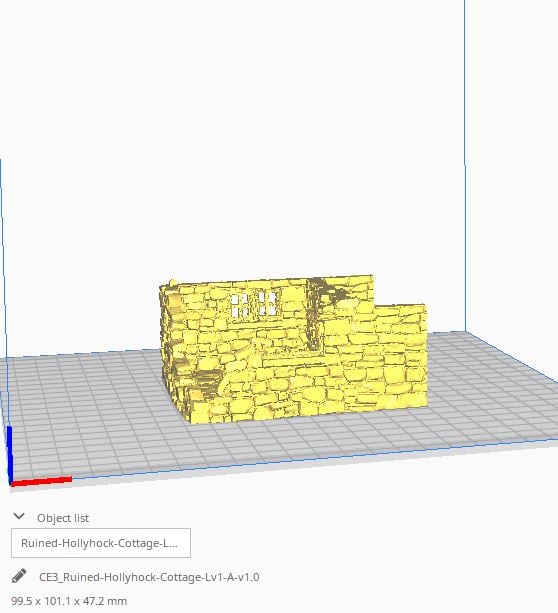Viewport: 558px width, 613px height.
Task: Click the Object list heading label
Action: [63, 518]
